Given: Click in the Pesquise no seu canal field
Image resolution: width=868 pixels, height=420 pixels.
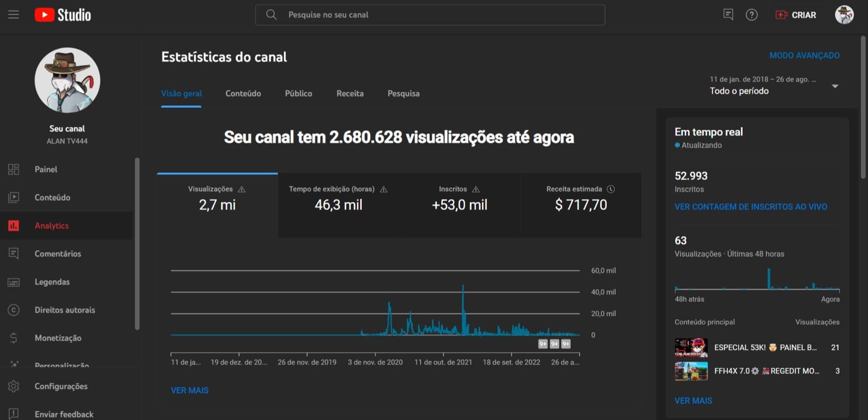Looking at the screenshot, I should click(430, 15).
